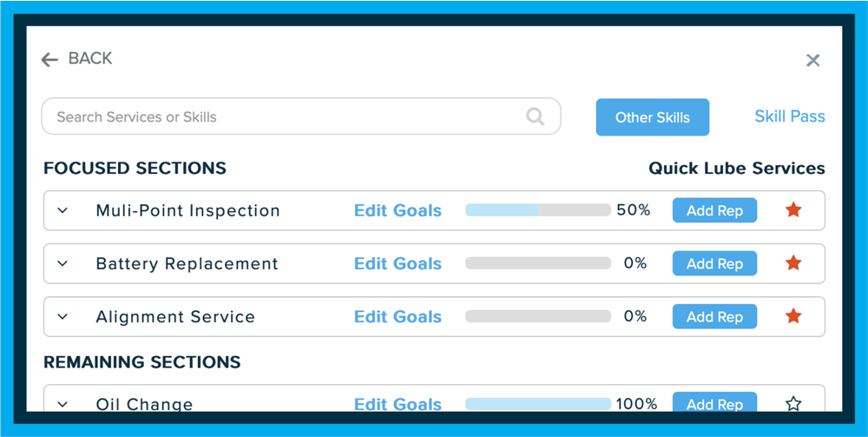868x437 pixels.
Task: Mark Oil Change as focused with star
Action: coord(793,404)
